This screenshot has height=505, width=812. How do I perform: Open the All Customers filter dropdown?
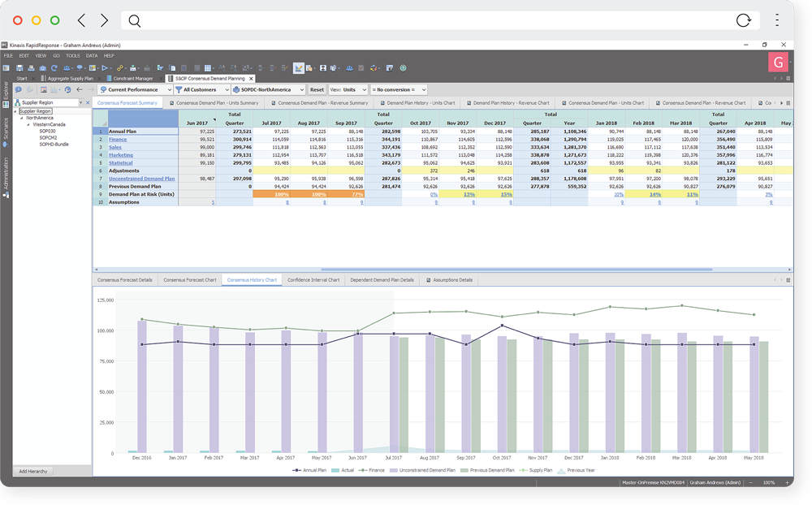coord(201,89)
